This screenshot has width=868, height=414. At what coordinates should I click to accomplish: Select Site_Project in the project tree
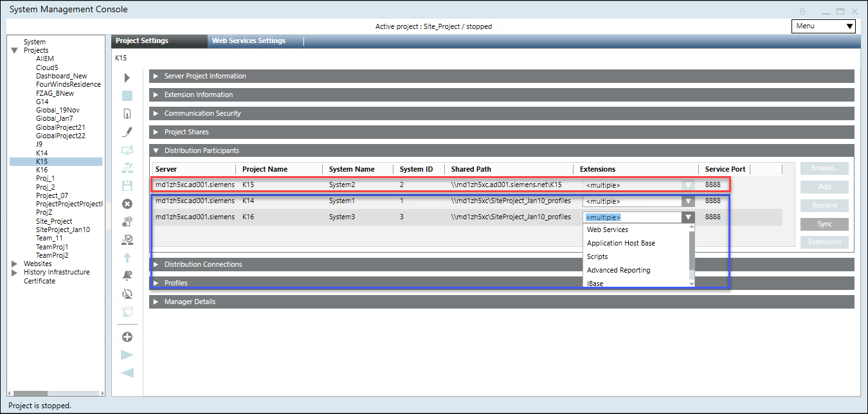pos(54,221)
